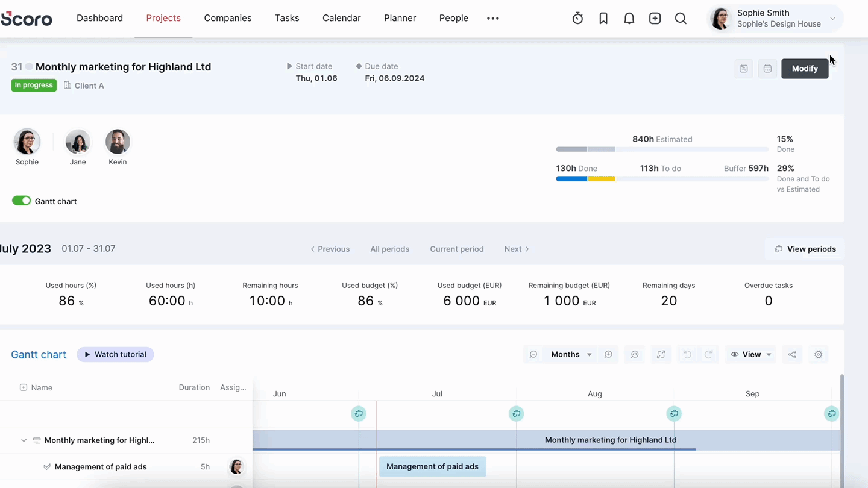Zoom in the Gantt chart timeline
Screen dimensions: 868x488
pos(608,355)
